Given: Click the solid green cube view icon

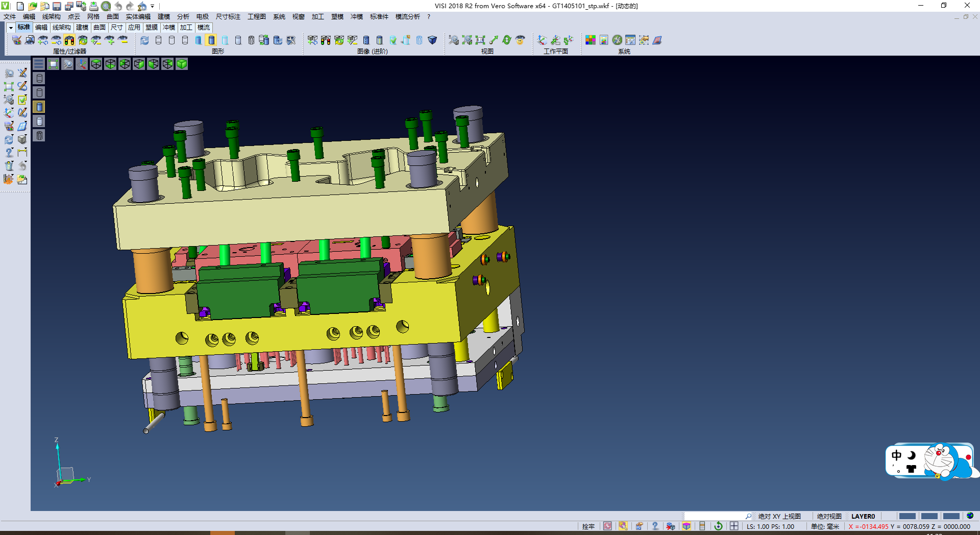Looking at the screenshot, I should coord(182,64).
